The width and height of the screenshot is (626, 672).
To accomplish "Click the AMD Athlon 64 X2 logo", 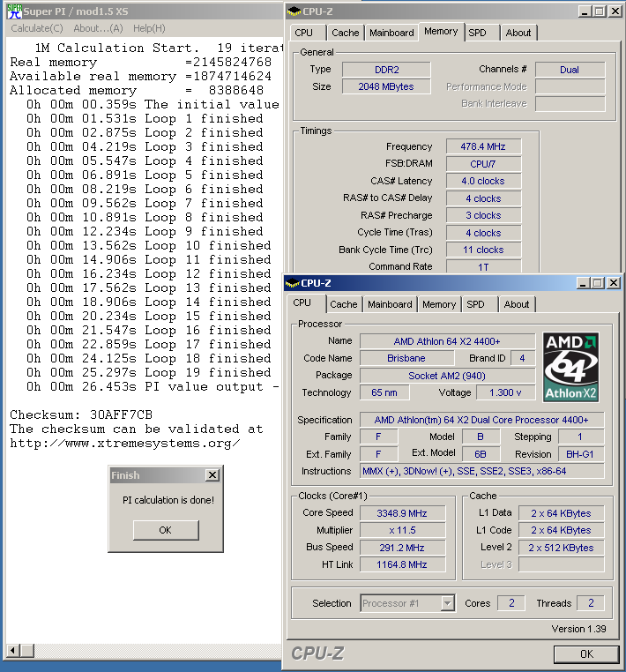I will (x=570, y=367).
